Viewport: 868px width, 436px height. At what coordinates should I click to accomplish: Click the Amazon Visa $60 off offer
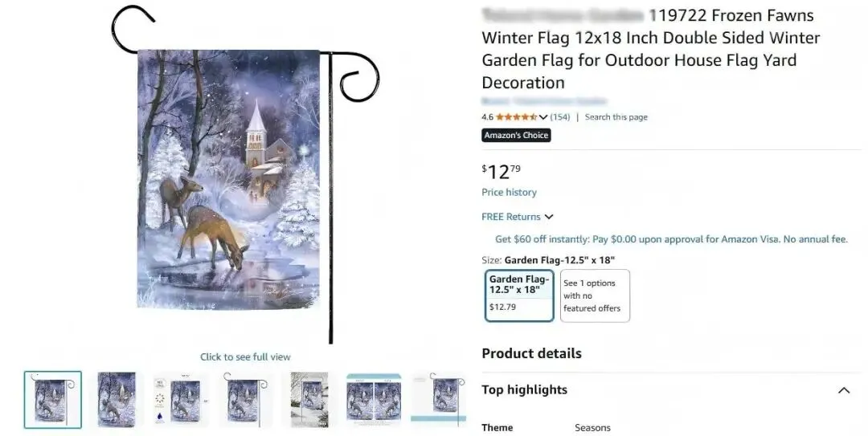coord(671,239)
